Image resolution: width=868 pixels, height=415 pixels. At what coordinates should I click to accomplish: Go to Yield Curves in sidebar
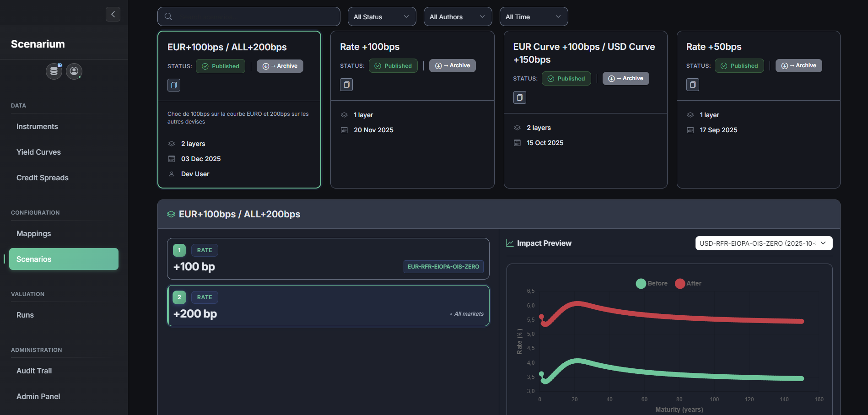click(38, 152)
